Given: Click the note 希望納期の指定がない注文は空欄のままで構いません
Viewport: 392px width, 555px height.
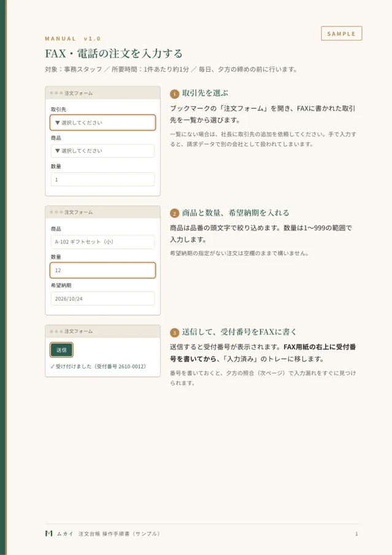Looking at the screenshot, I should pos(239,253).
